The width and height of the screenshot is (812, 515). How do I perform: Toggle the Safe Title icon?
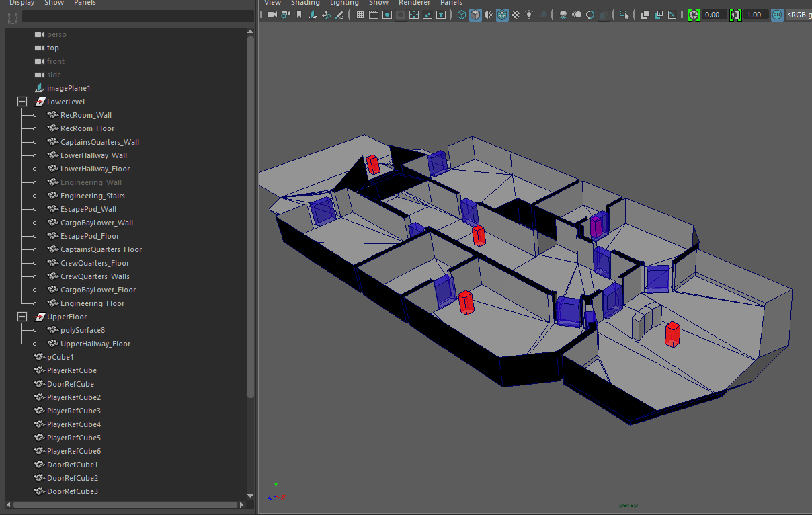click(x=441, y=15)
